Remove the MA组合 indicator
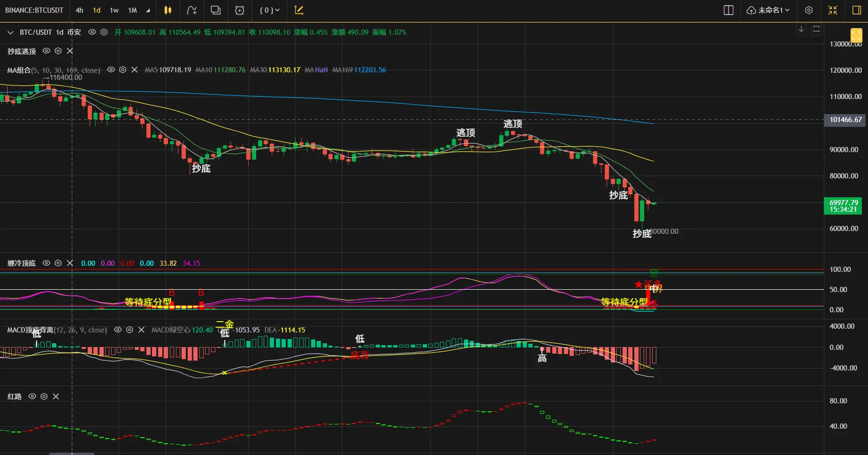The height and width of the screenshot is (455, 868). pos(134,69)
